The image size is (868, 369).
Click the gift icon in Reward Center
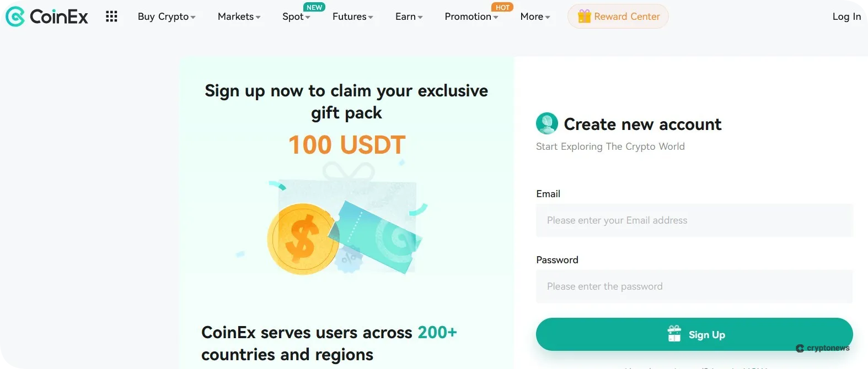[584, 17]
